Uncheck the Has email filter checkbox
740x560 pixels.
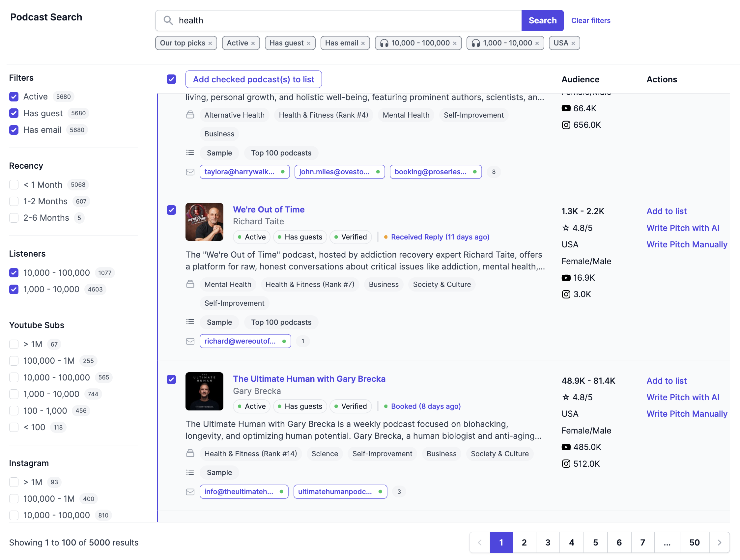click(14, 130)
